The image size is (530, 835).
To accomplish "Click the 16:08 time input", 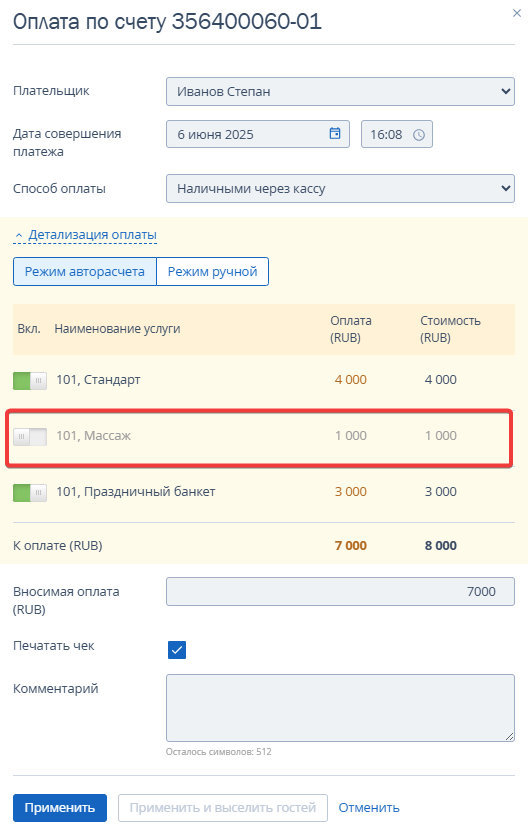I will [x=397, y=134].
